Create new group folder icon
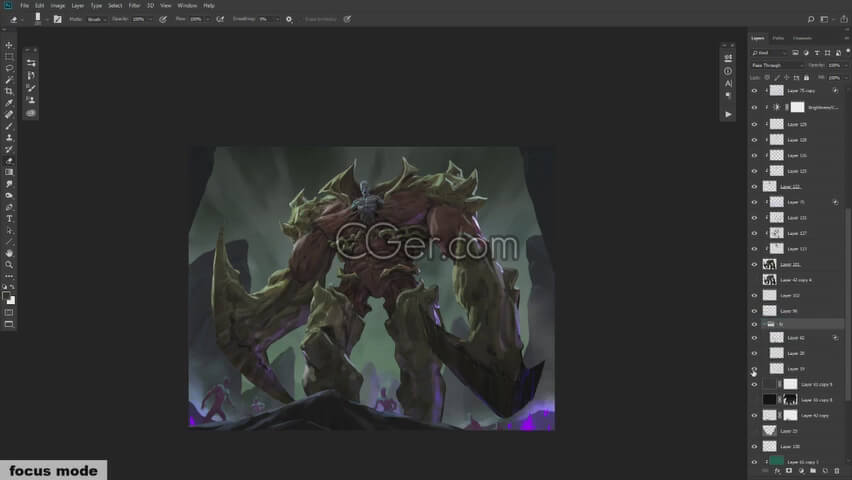 point(813,471)
